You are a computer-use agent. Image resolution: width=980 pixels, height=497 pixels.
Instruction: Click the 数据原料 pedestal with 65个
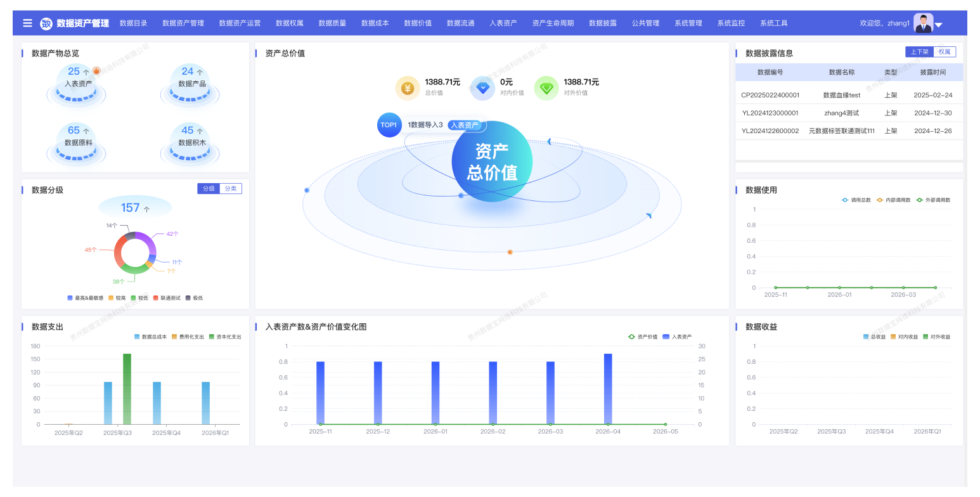76,143
